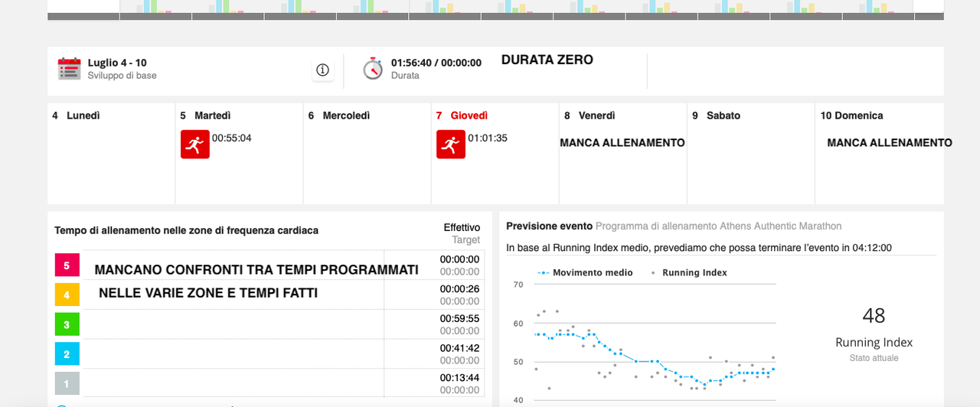Image resolution: width=980 pixels, height=407 pixels.
Task: Click the red calendar icon for Luglio 4 - 10
Action: (x=69, y=69)
